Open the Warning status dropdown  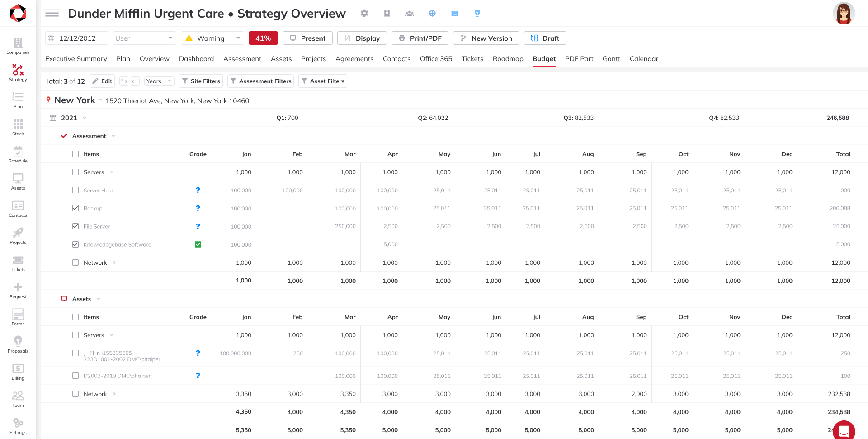[x=212, y=38]
